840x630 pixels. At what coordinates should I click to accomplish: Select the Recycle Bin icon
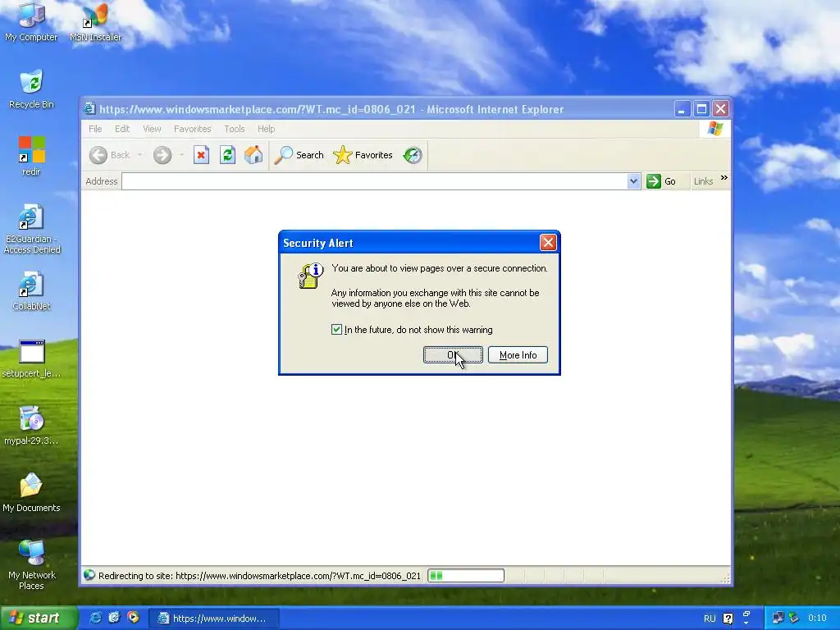pyautogui.click(x=31, y=89)
